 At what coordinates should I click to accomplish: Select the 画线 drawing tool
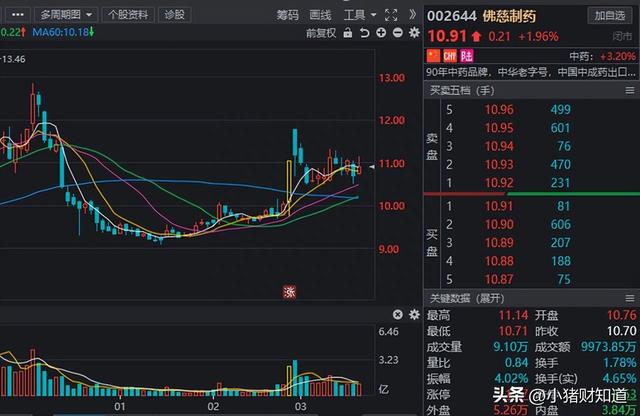pyautogui.click(x=320, y=16)
